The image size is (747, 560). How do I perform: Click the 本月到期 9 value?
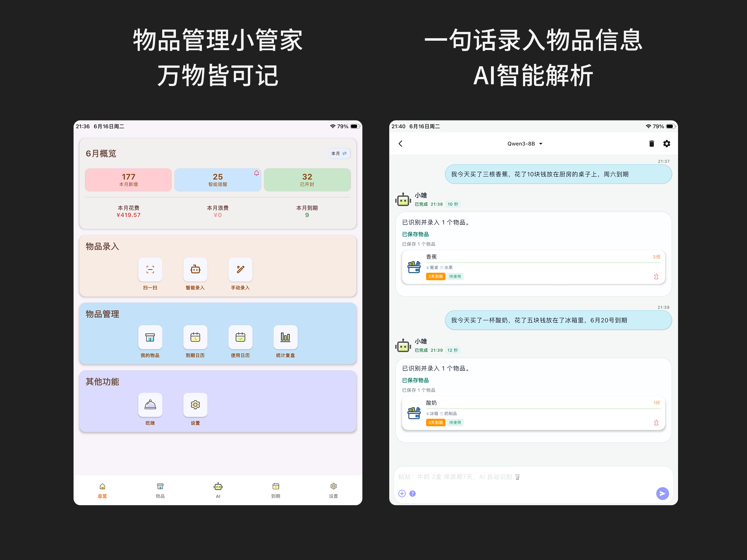pos(307,215)
